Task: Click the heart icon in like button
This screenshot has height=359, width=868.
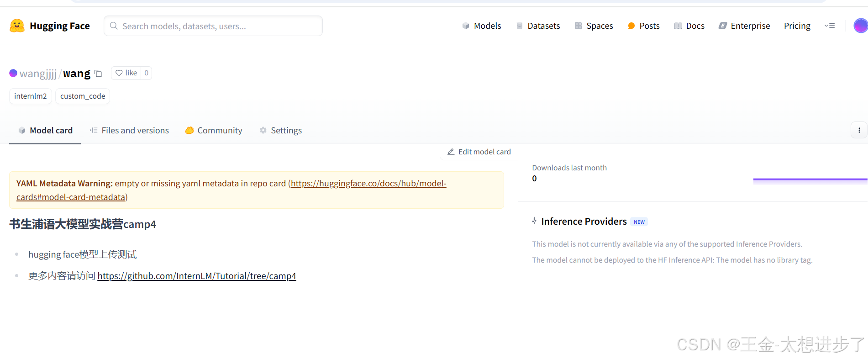Action: (x=119, y=73)
